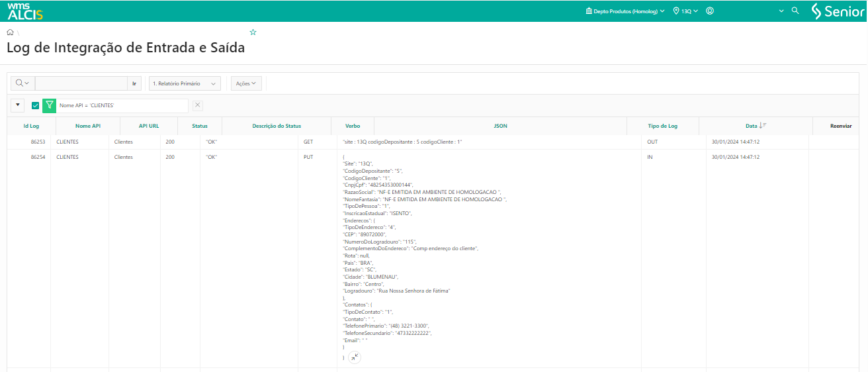Click the home breadcrumb icon

[x=10, y=32]
